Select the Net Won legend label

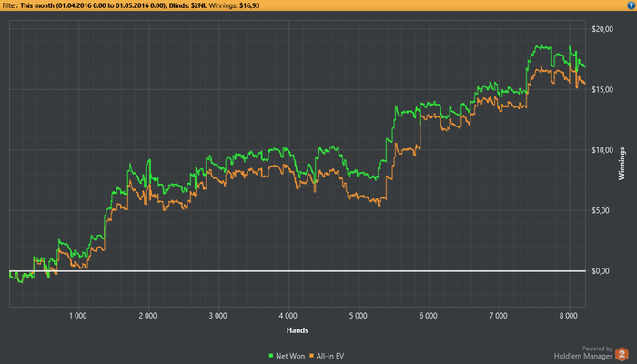290,356
